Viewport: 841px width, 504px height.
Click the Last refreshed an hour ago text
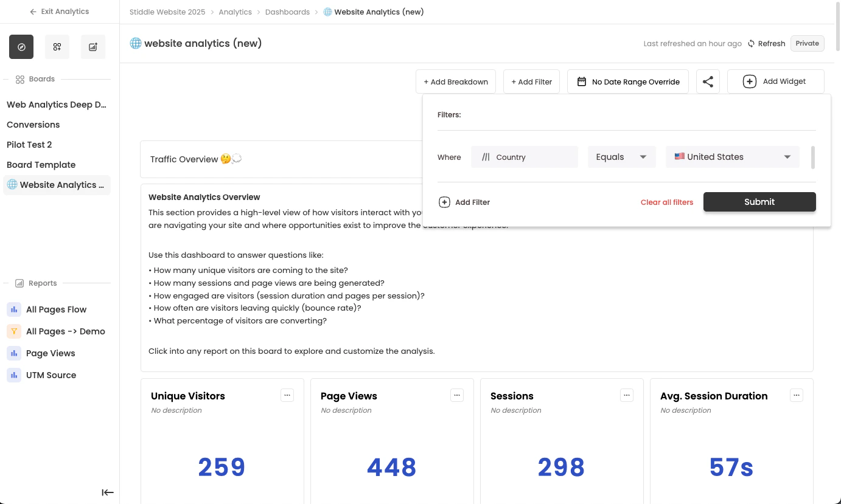coord(693,44)
